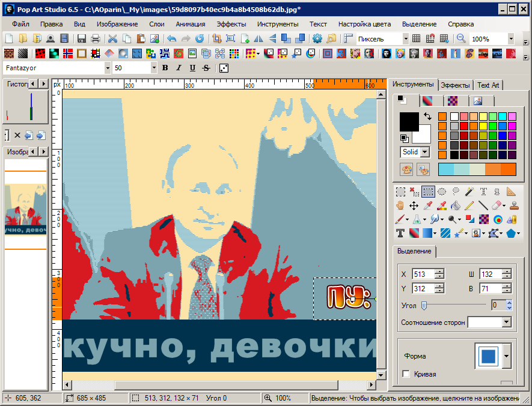Print the image using printer icon

click(96, 38)
